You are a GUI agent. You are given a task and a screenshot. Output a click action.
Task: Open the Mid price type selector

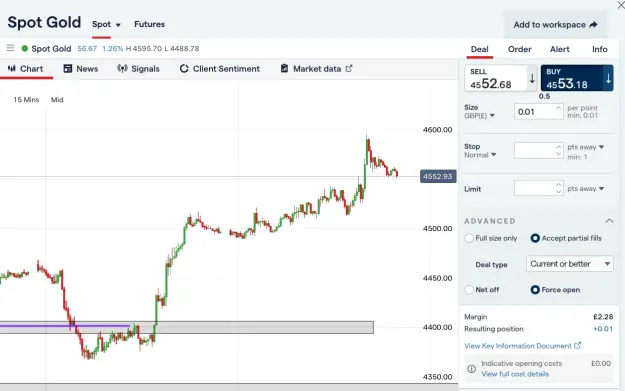[x=57, y=100]
